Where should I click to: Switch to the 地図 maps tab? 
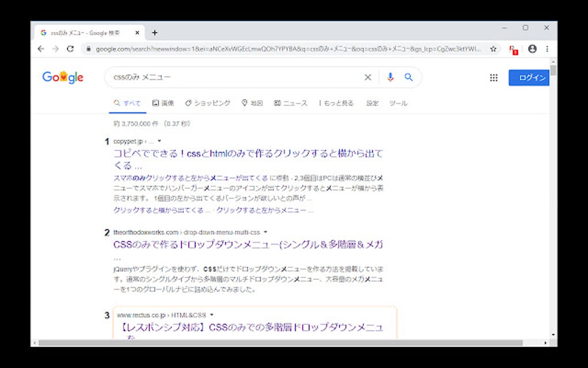click(x=252, y=103)
